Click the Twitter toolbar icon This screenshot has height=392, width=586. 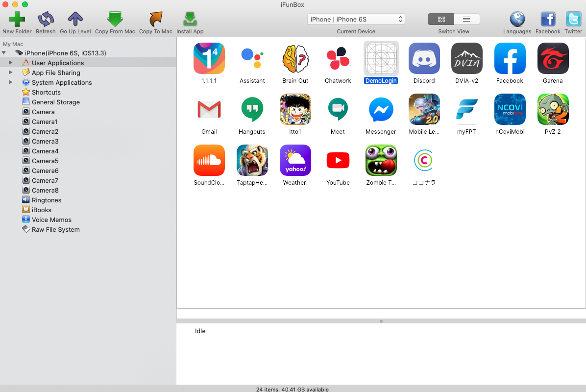(x=573, y=20)
